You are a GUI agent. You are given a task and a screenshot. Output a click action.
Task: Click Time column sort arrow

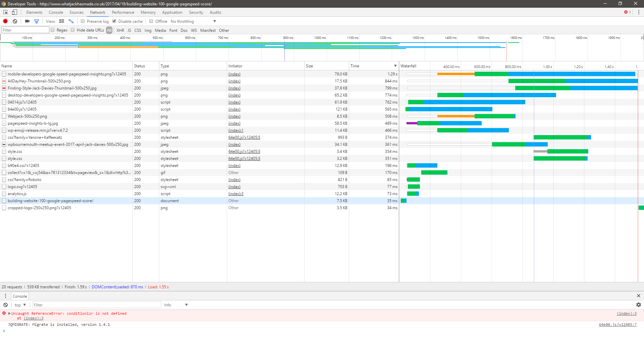395,66
